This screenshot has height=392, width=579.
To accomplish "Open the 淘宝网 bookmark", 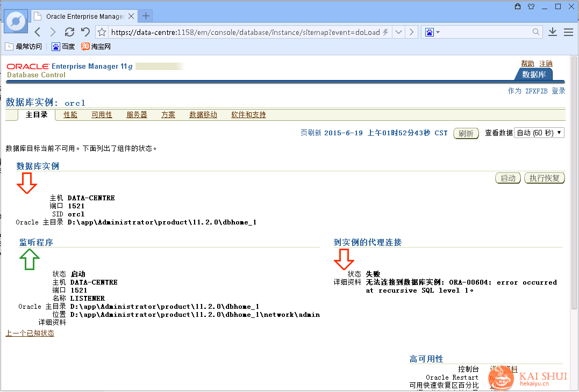I will 96,47.
